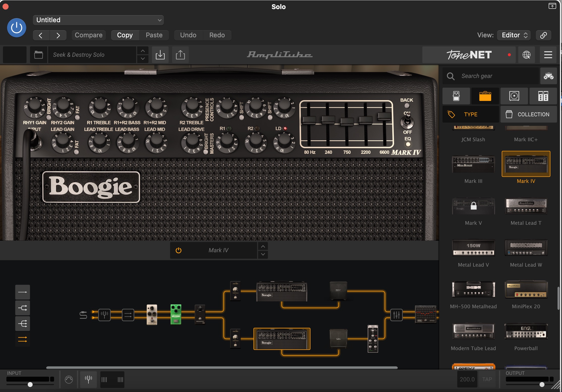
Task: Click the 6600 Hz graphic EQ slider
Action: (x=384, y=117)
